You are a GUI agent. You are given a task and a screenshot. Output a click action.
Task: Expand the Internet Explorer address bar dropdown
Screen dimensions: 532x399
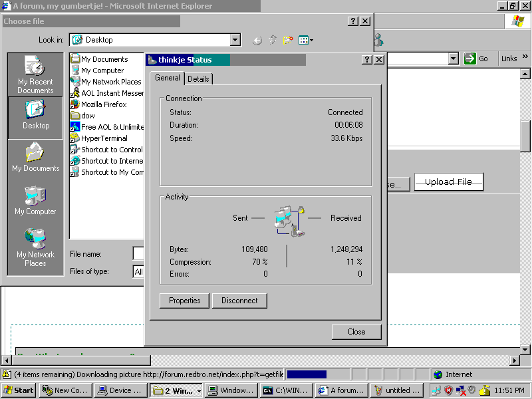(454, 59)
